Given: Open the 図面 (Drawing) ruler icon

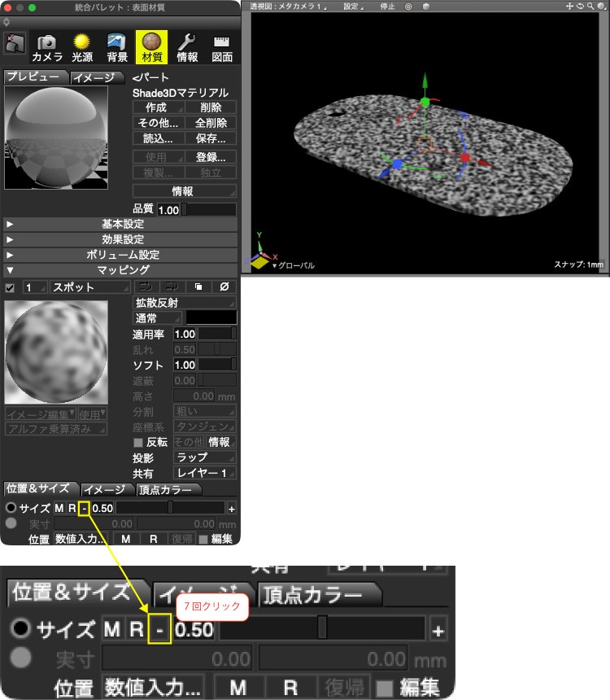Looking at the screenshot, I should click(x=222, y=48).
